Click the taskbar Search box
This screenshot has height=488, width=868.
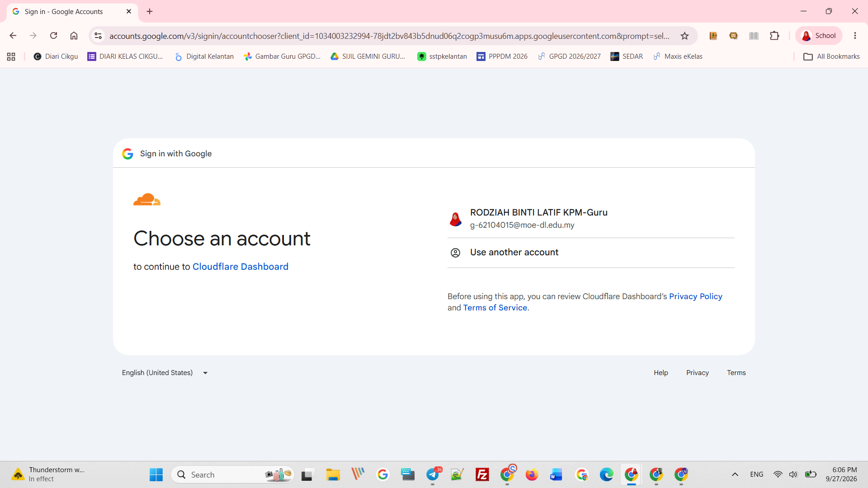[232, 474]
